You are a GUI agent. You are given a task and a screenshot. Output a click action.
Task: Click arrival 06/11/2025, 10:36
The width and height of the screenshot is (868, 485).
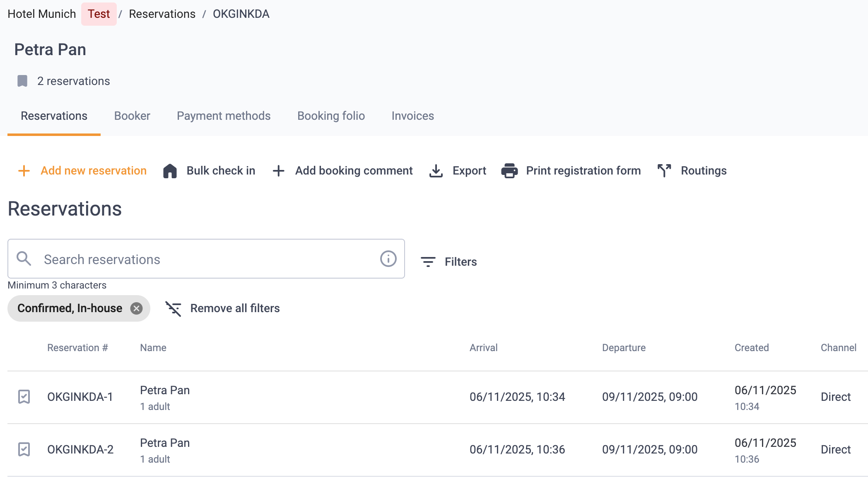(517, 450)
